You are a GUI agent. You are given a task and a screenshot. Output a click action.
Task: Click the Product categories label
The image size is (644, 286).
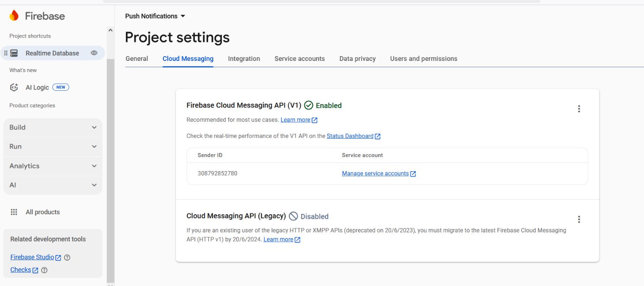click(32, 105)
